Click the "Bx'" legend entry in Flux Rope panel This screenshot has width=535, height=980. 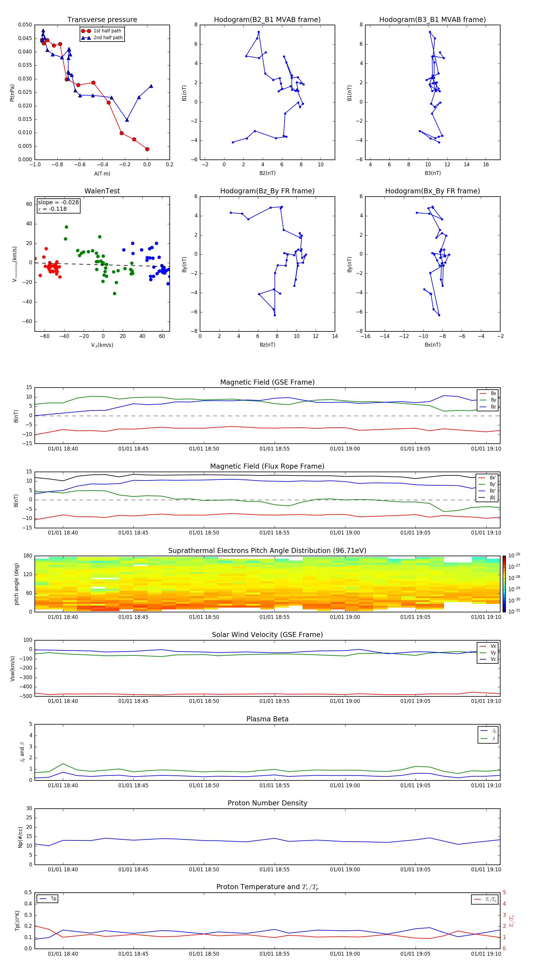pyautogui.click(x=487, y=478)
